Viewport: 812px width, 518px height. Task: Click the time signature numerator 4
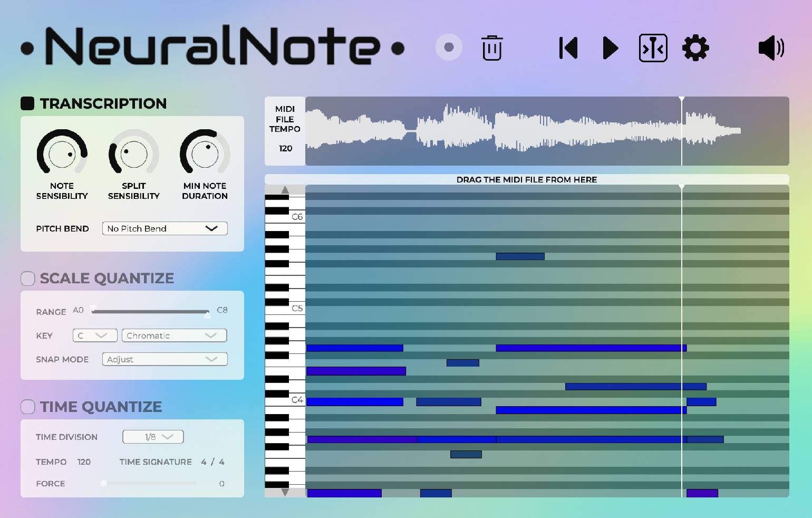pyautogui.click(x=204, y=462)
